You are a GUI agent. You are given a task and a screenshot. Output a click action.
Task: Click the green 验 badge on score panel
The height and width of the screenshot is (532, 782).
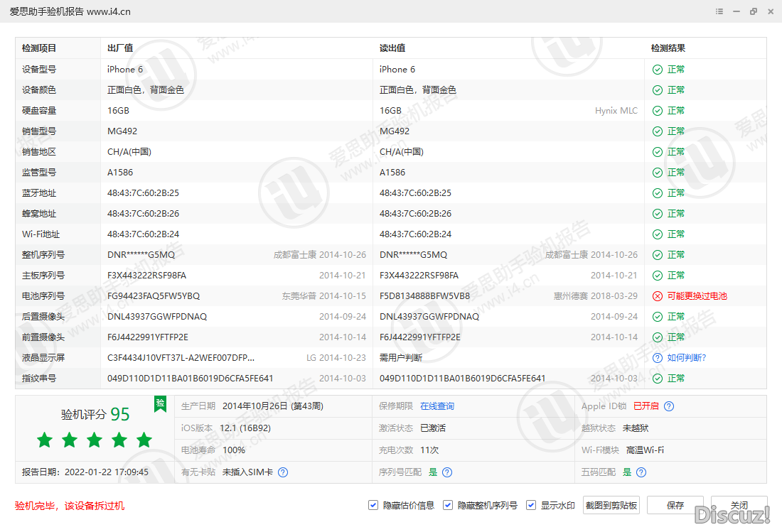click(x=160, y=403)
